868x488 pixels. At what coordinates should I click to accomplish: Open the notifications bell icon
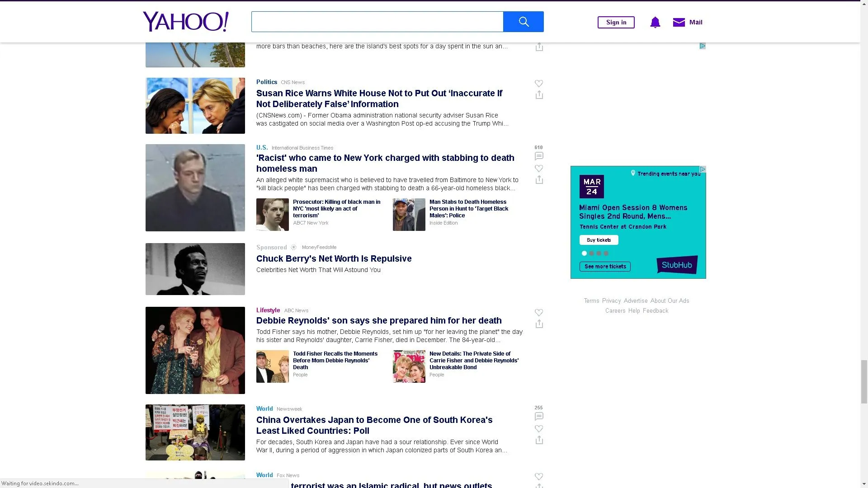[655, 22]
